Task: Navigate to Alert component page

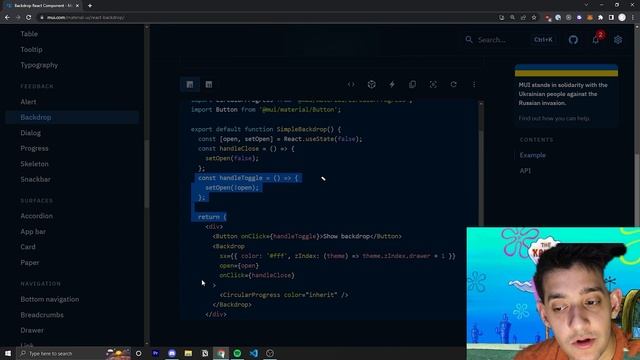Action: tap(28, 102)
